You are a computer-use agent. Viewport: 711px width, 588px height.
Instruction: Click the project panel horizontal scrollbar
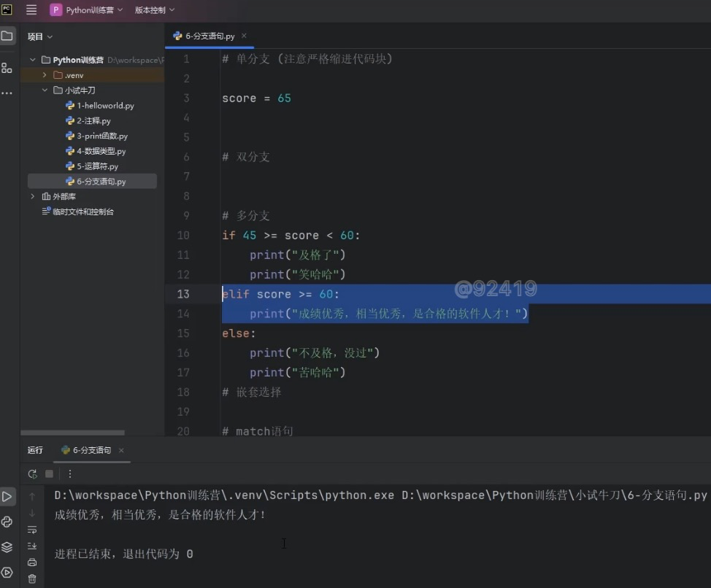pyautogui.click(x=72, y=433)
